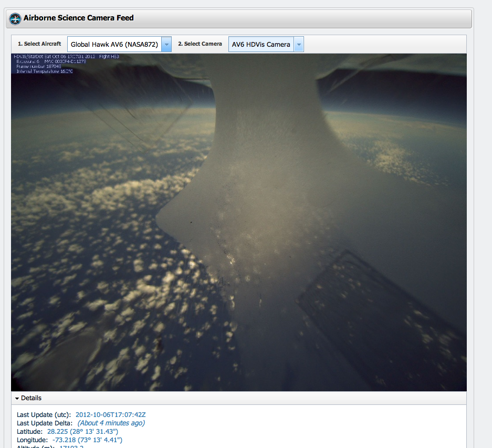Click the Global Hawk AV6 (NASA872) field

coord(114,45)
